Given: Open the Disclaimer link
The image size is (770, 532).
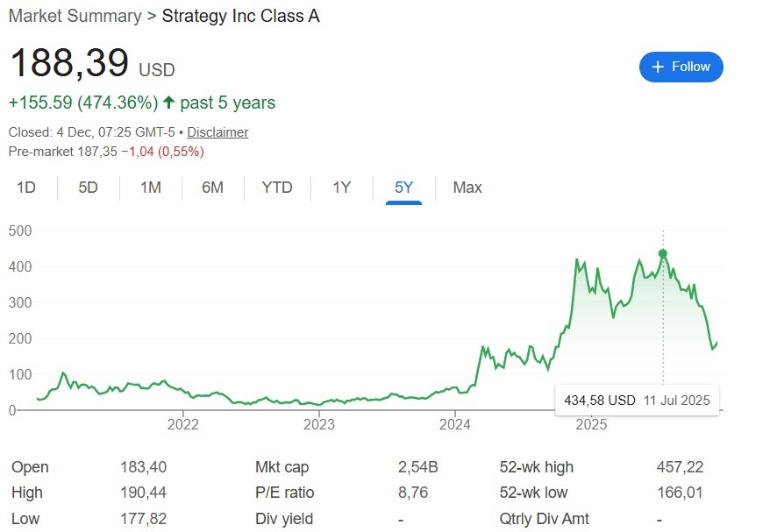Looking at the screenshot, I should point(217,132).
